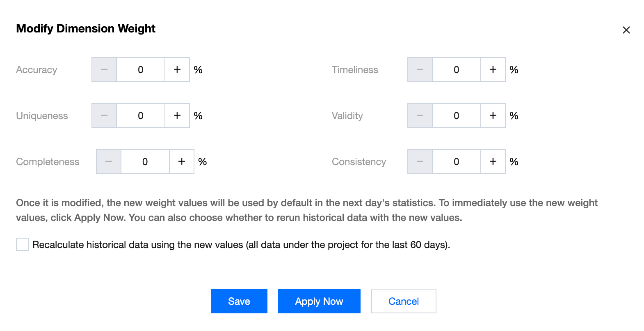Reduce the Completeness weight
644x331 pixels.
coord(109,162)
